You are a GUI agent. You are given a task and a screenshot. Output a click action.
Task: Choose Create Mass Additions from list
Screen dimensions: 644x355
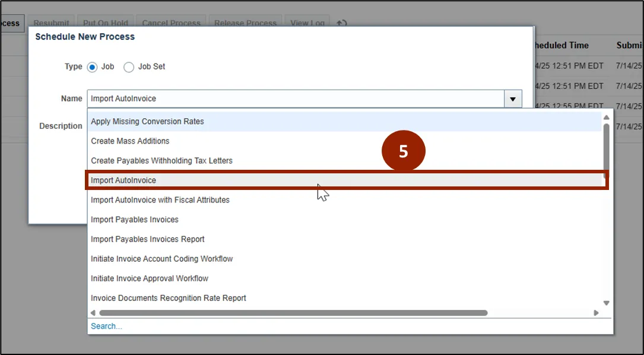click(x=130, y=141)
